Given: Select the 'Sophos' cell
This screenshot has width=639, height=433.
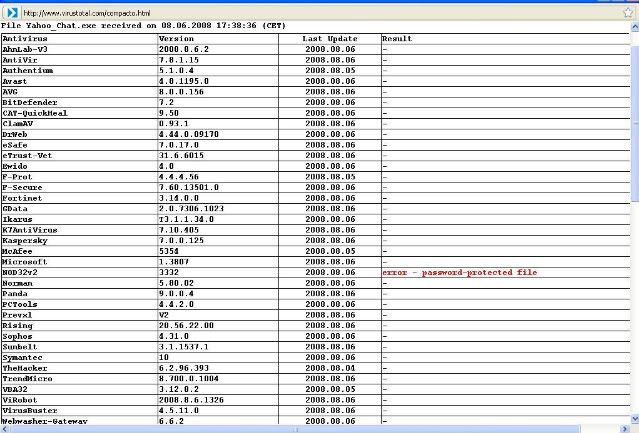Looking at the screenshot, I should point(79,336).
